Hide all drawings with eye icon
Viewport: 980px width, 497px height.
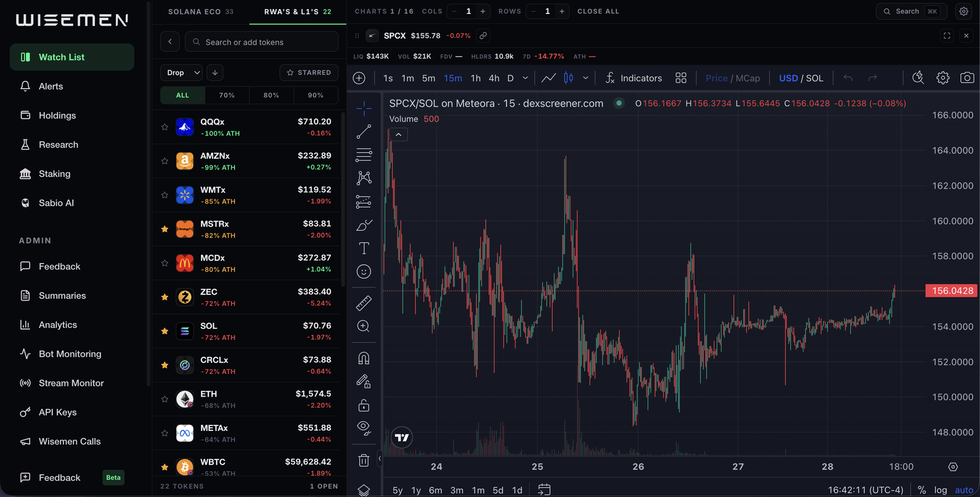364,428
